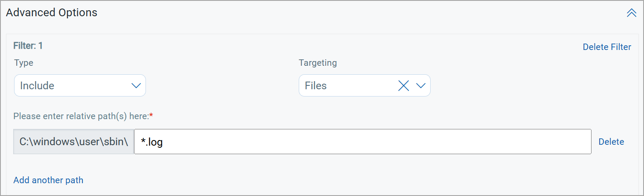Click Add another path link
Viewport: 644px width, 196px height.
tap(48, 180)
